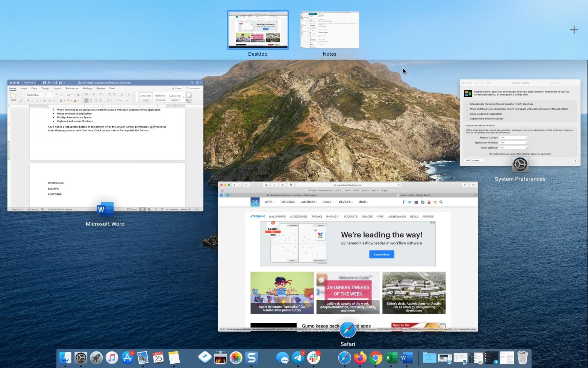Switch to Word's References ribbon tab
The width and height of the screenshot is (588, 368).
click(72, 88)
